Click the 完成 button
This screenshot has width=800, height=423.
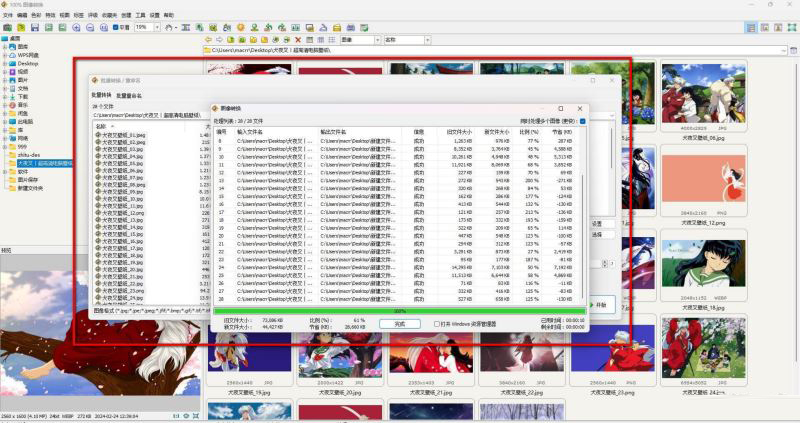400,324
